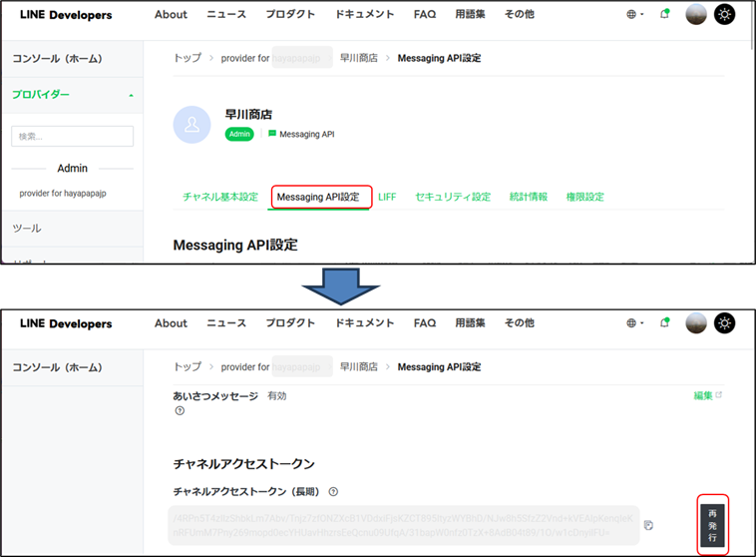Click inside the 検索 search field in the sidebar
Viewport: 756px width, 557px height.
(x=72, y=136)
